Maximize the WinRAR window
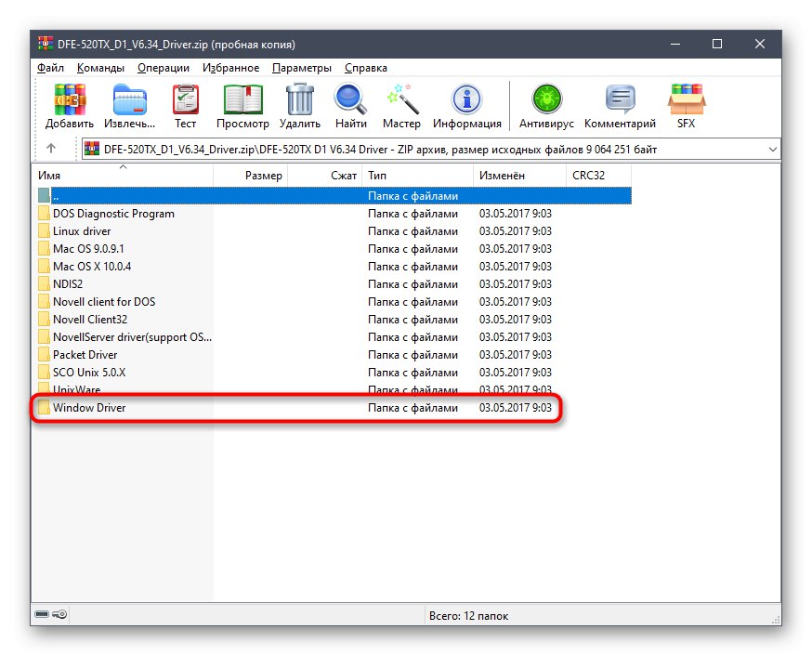 [x=716, y=44]
